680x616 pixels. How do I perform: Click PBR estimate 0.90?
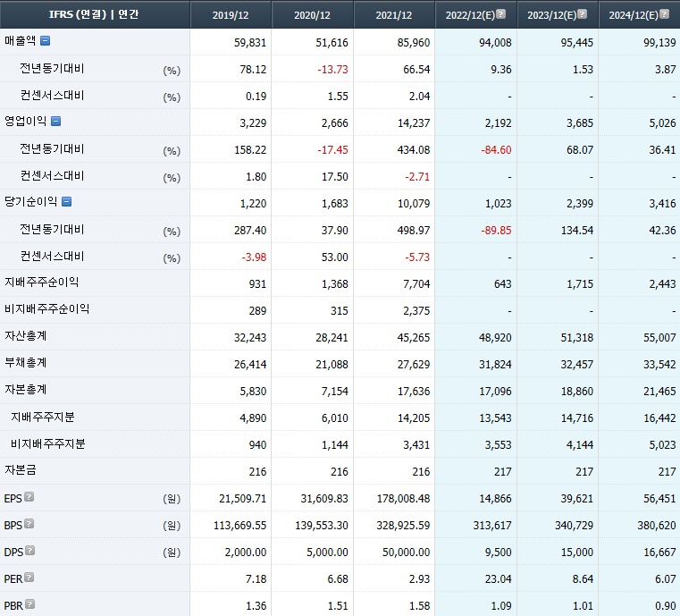(x=666, y=606)
